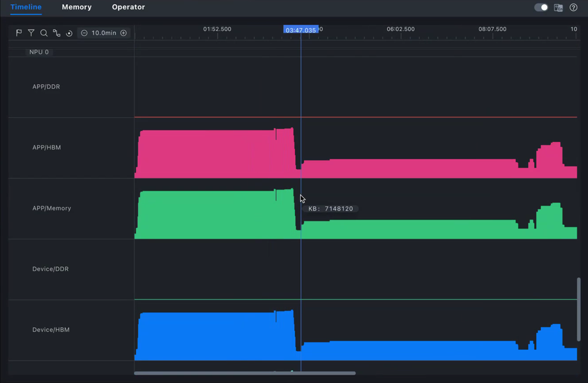Toggle the switch in top bar
This screenshot has height=383, width=588.
(541, 7)
